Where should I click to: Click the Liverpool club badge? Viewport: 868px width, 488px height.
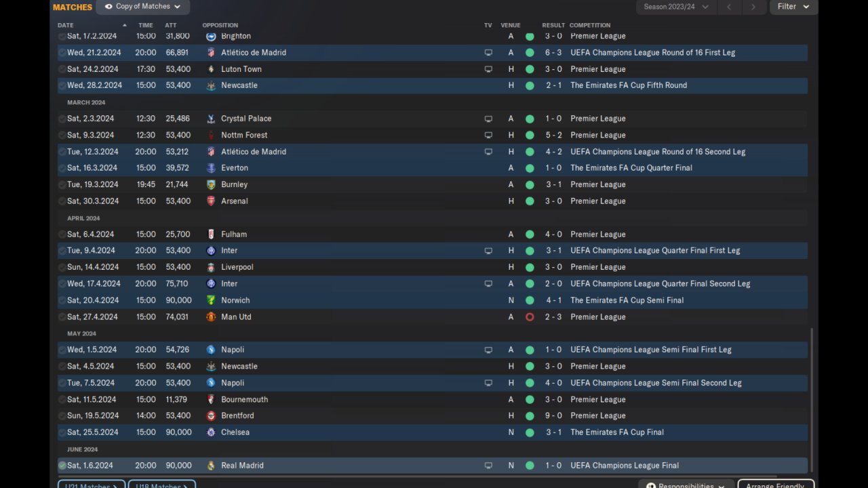pos(211,267)
